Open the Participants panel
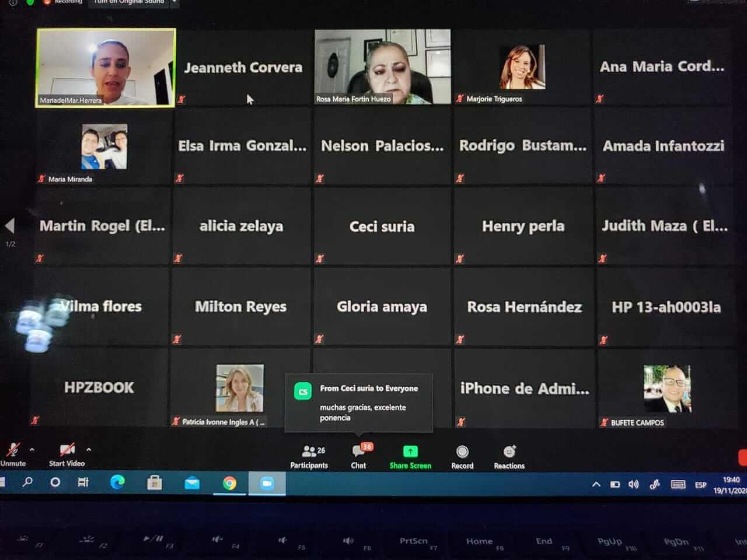The height and width of the screenshot is (560, 747). [x=309, y=457]
